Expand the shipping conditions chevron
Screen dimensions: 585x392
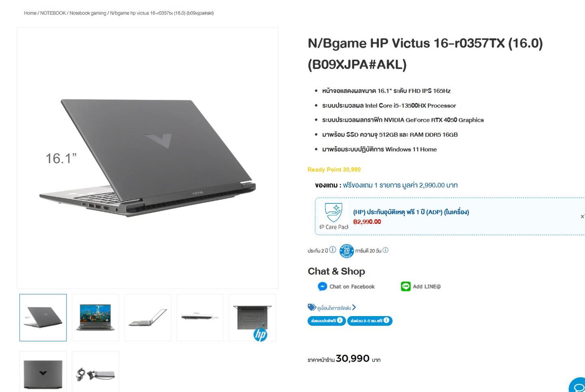354,308
